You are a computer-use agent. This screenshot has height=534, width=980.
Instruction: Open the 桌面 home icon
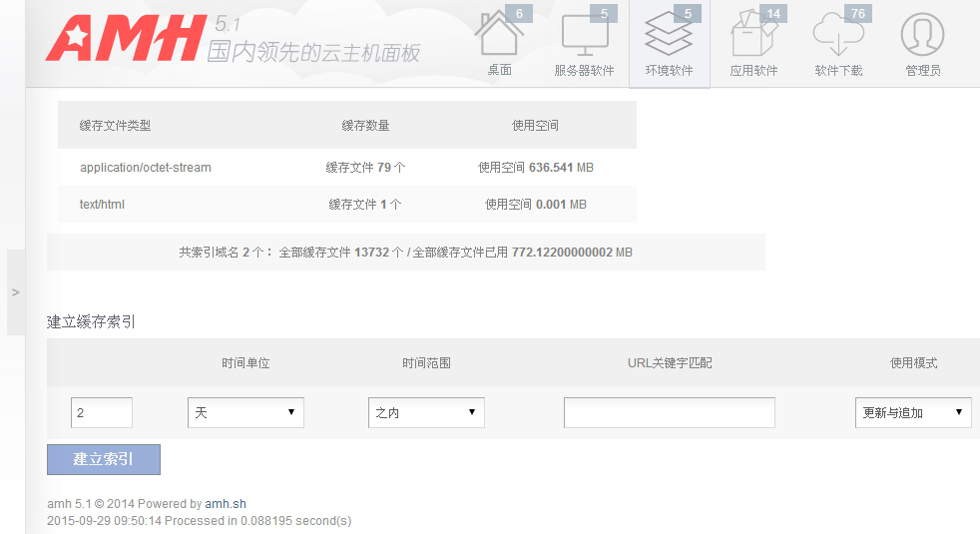click(x=498, y=36)
